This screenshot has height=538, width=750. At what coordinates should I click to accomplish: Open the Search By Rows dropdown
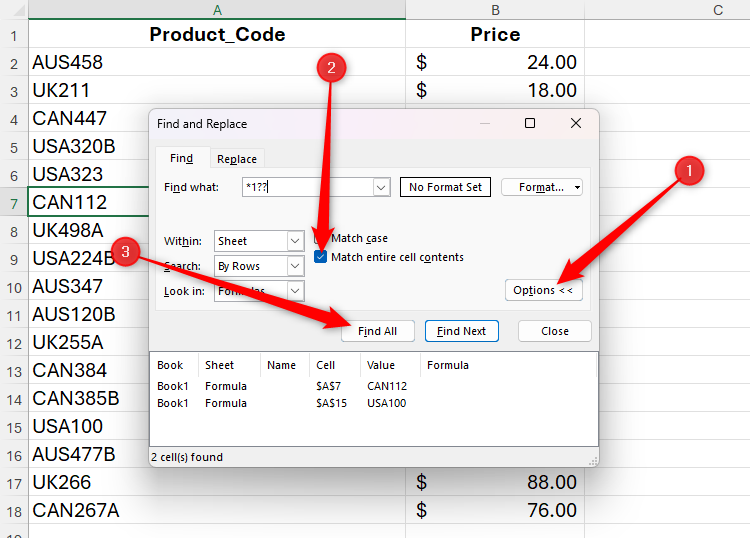point(295,266)
